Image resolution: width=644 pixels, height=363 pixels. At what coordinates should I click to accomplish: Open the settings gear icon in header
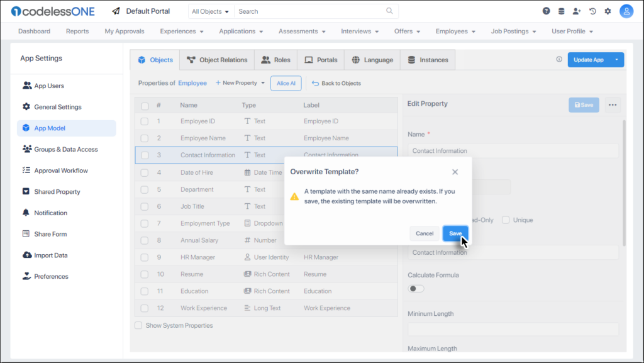(x=608, y=11)
